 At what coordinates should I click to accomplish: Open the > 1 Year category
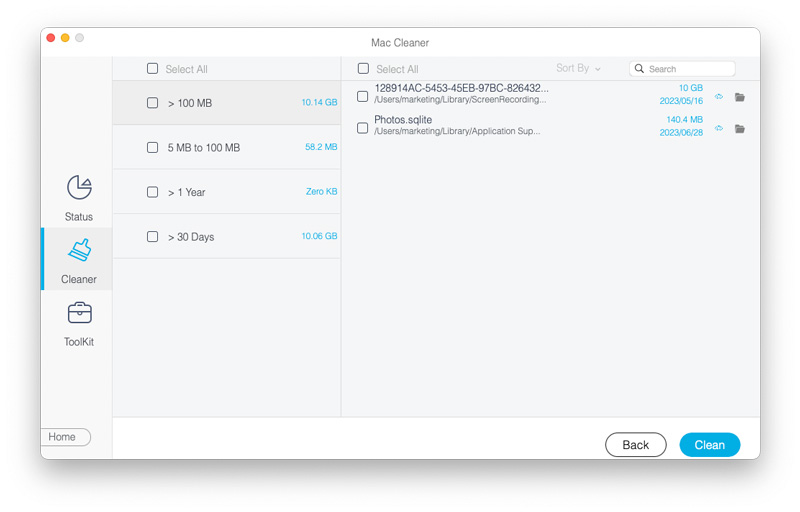pyautogui.click(x=227, y=192)
